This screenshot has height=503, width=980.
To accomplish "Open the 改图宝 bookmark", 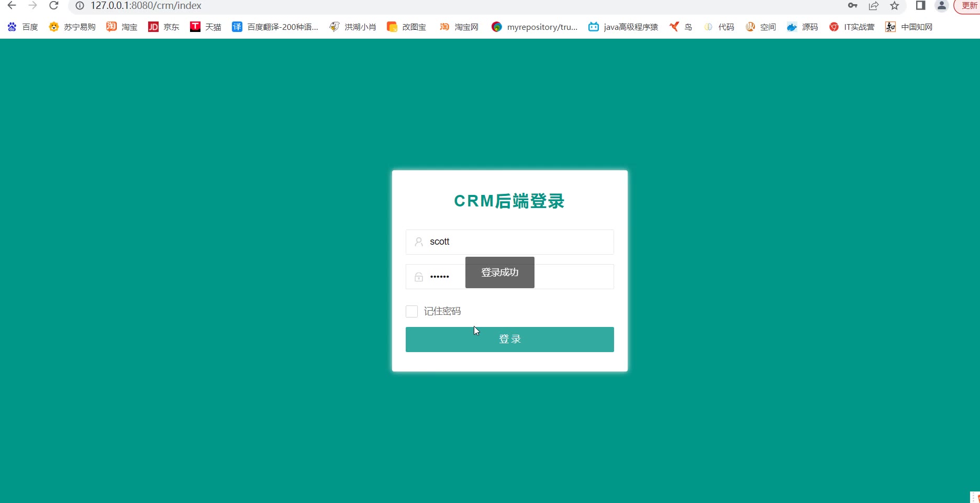I will click(x=406, y=27).
